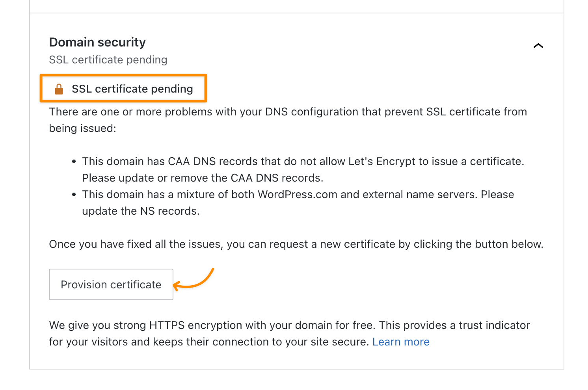The image size is (588, 390).
Task: Click the lock icon inside the status badge
Action: [x=59, y=89]
